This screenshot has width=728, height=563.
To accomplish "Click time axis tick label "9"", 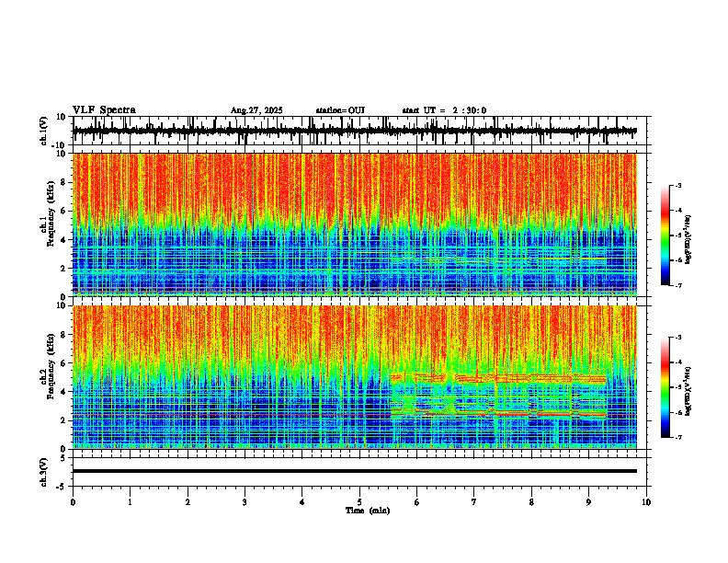I will pyautogui.click(x=588, y=502).
